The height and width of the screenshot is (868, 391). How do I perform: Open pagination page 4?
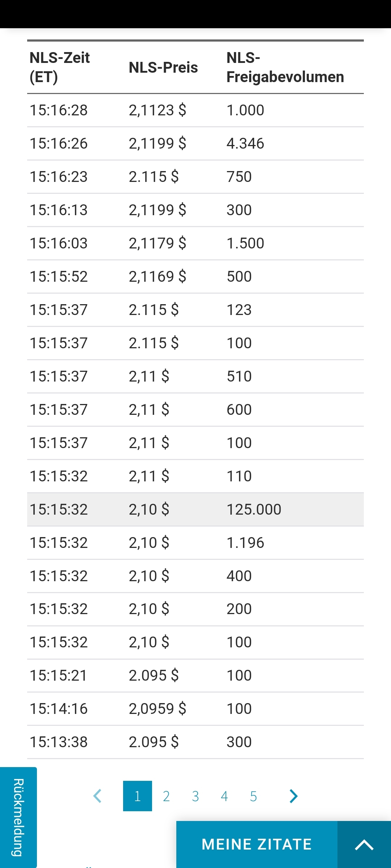click(x=224, y=796)
